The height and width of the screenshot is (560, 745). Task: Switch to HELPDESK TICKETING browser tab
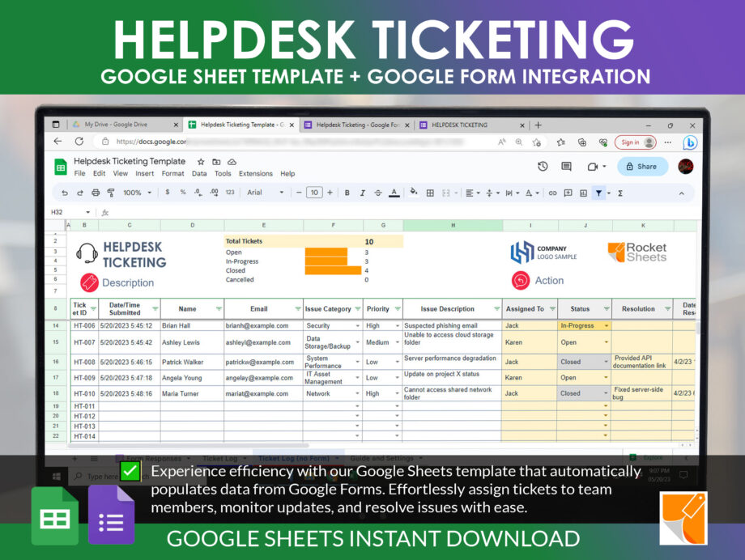472,125
